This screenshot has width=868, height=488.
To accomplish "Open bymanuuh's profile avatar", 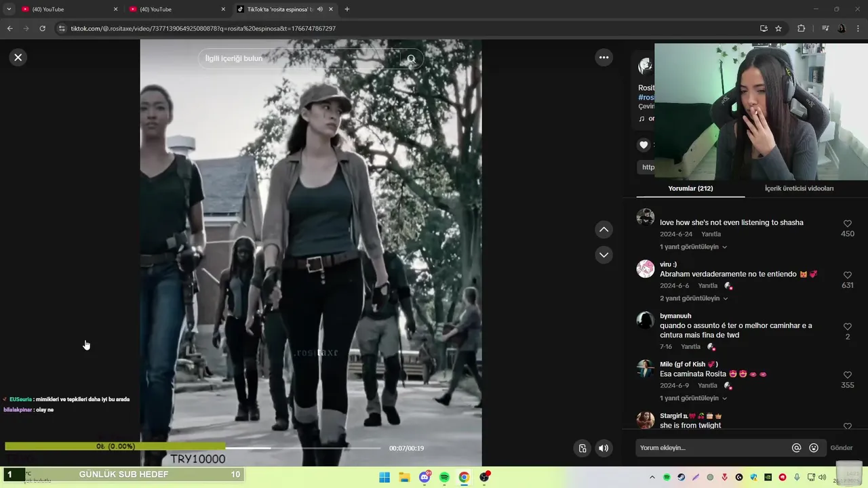I will pos(646,321).
